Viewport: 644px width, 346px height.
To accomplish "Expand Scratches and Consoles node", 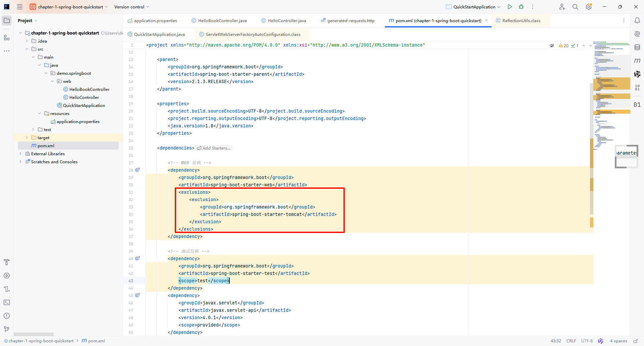I will pyautogui.click(x=20, y=162).
